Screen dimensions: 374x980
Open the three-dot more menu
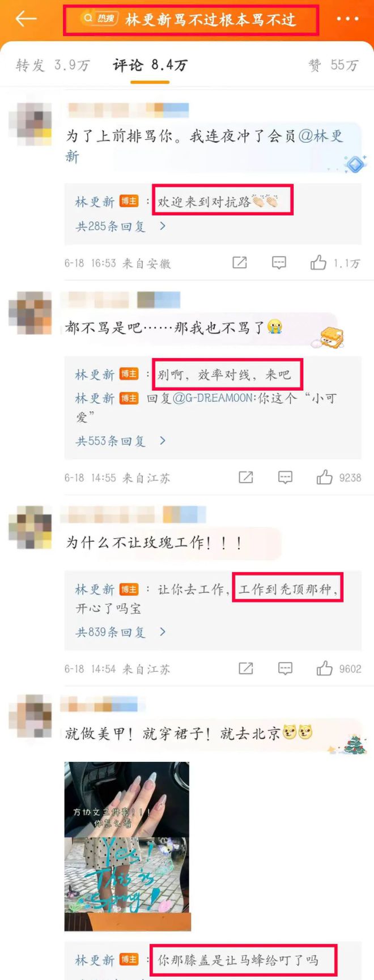click(x=347, y=19)
